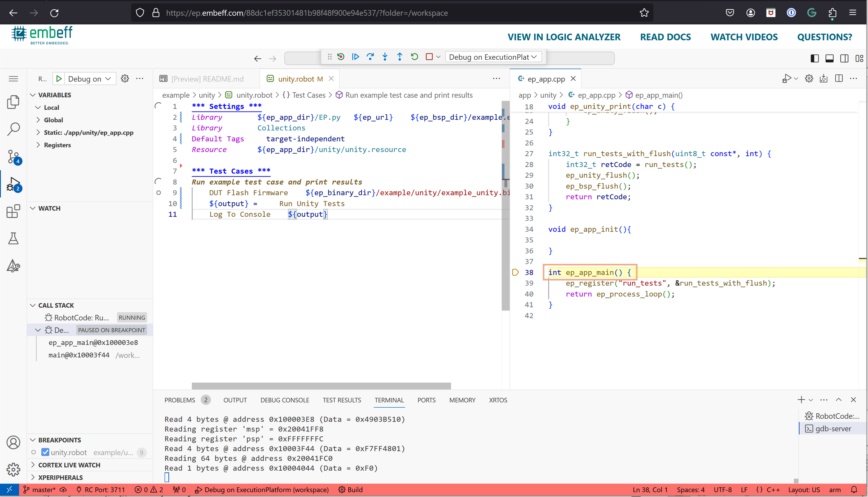
Task: Click the green reset device icon
Action: (x=341, y=57)
